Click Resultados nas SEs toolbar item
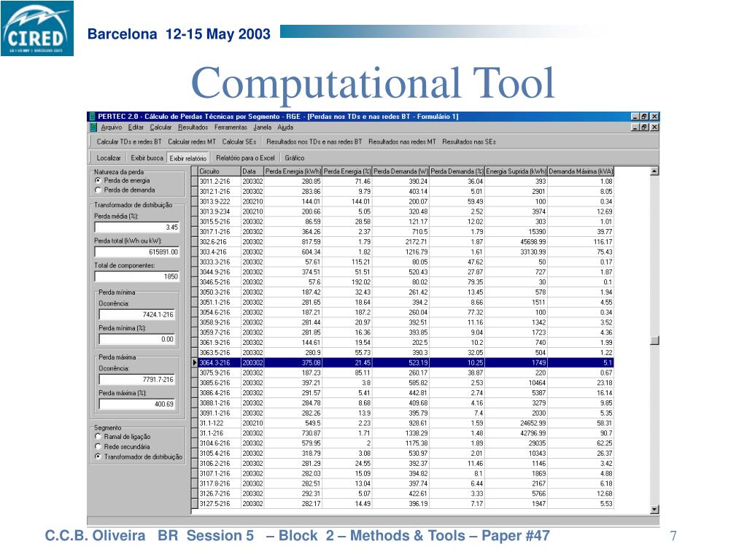 point(468,142)
